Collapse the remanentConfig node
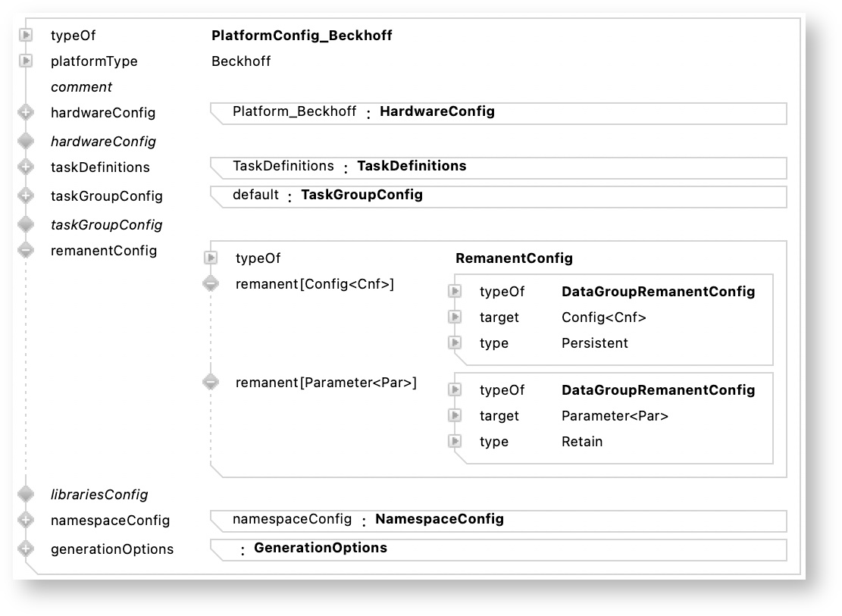 tap(27, 250)
